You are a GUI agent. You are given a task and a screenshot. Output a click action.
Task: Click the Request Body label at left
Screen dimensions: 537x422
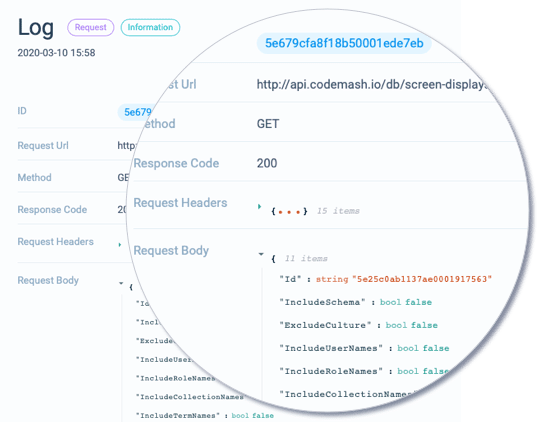coord(48,280)
